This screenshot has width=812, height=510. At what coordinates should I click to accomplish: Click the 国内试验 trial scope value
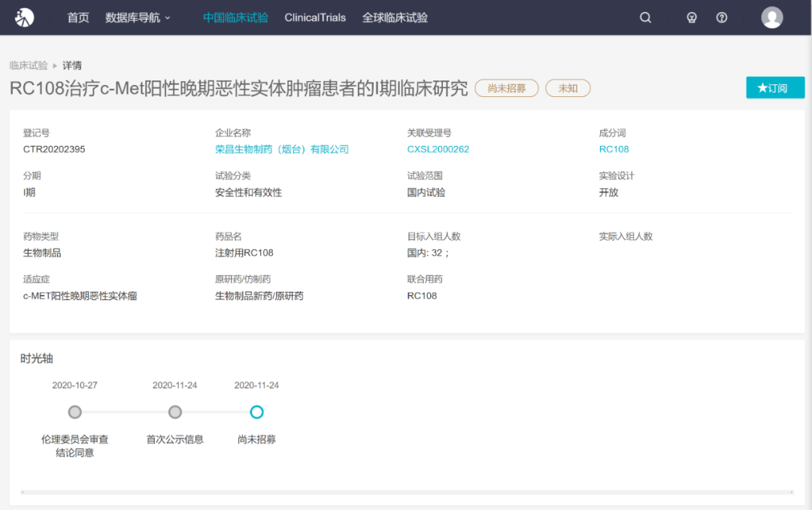pyautogui.click(x=426, y=193)
